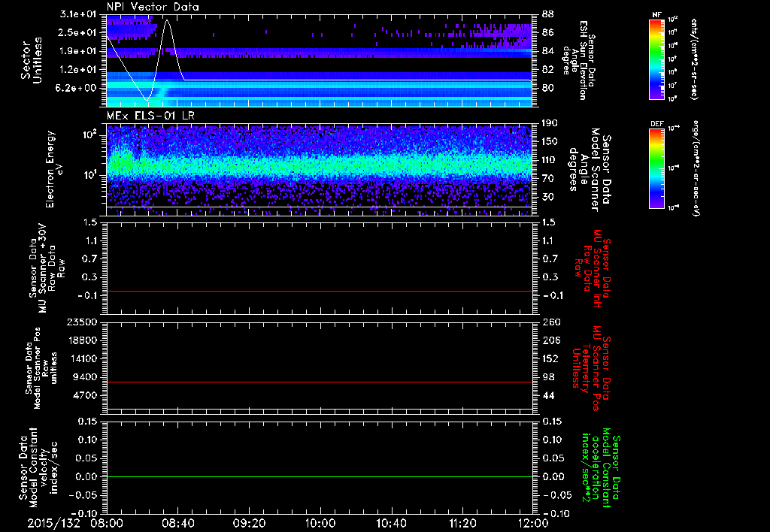Image resolution: width=770 pixels, height=532 pixels.
Task: Select the 'NPI Vector Data' panel title
Action: pos(153,7)
